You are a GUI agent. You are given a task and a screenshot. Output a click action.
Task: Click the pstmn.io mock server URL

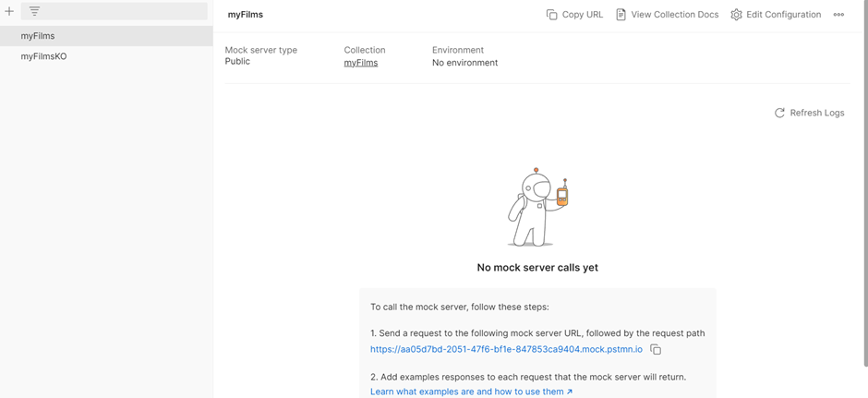(506, 350)
